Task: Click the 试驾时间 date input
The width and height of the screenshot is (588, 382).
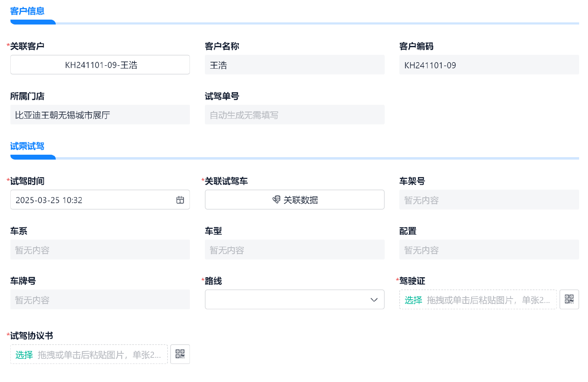Action: pos(92,200)
